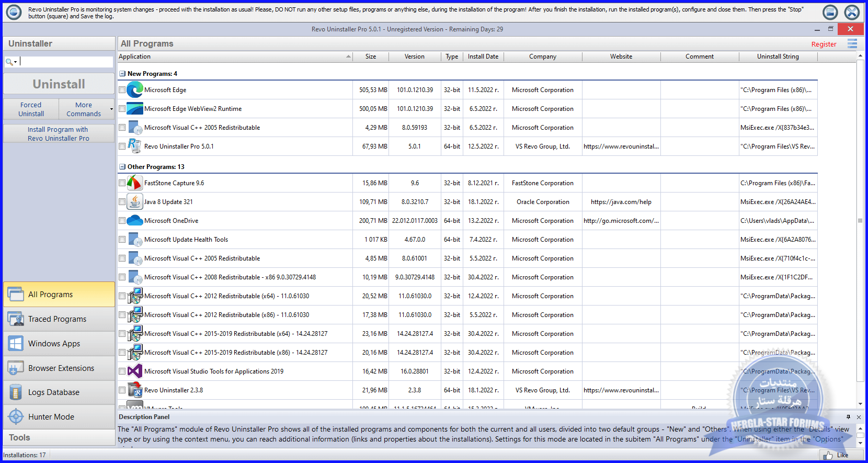Screen dimensions: 868x463
Task: Check the Visual Studio Tools for Applications checkbox
Action: 122,371
